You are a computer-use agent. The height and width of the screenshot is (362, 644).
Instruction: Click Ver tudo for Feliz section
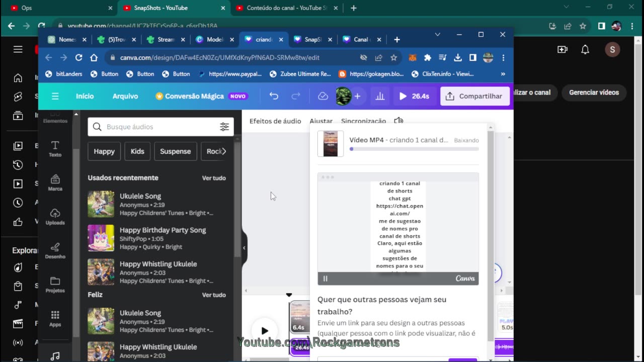(x=214, y=295)
